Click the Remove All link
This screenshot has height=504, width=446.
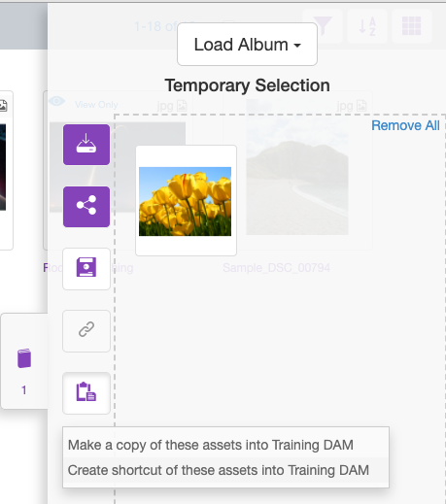pos(405,125)
